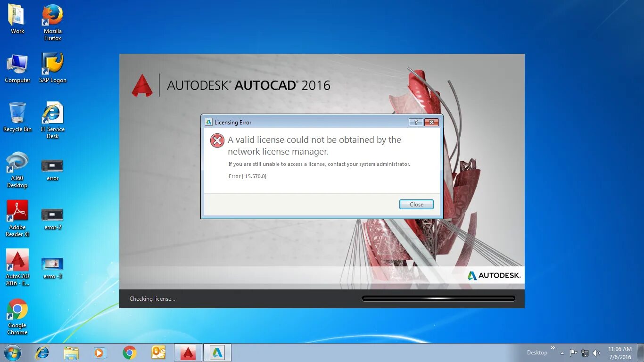
Task: Select the 'error-2' image file
Action: click(52, 219)
